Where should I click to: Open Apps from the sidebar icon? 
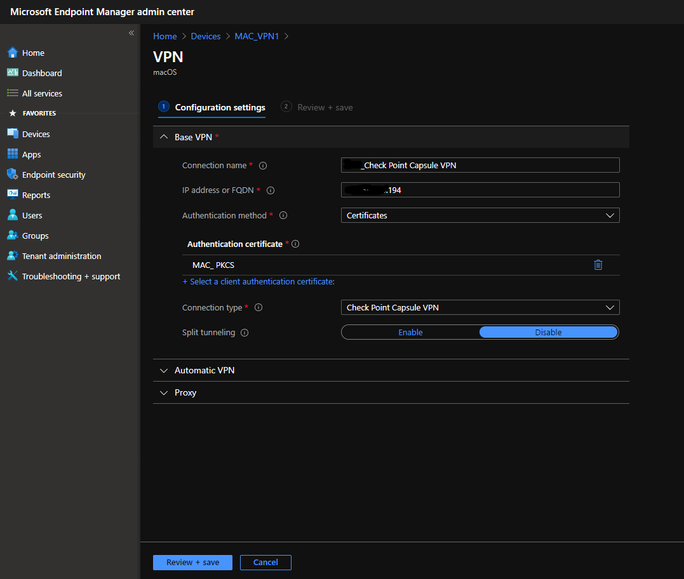click(12, 154)
